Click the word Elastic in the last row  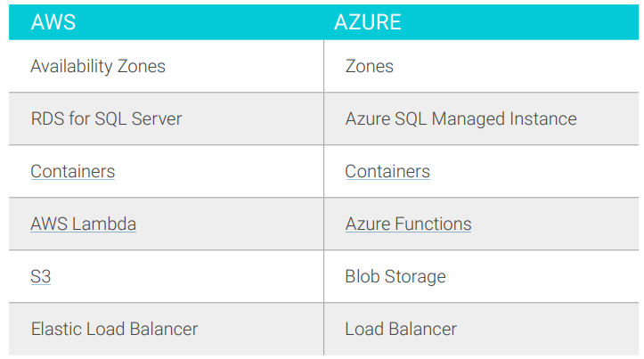[56, 329]
